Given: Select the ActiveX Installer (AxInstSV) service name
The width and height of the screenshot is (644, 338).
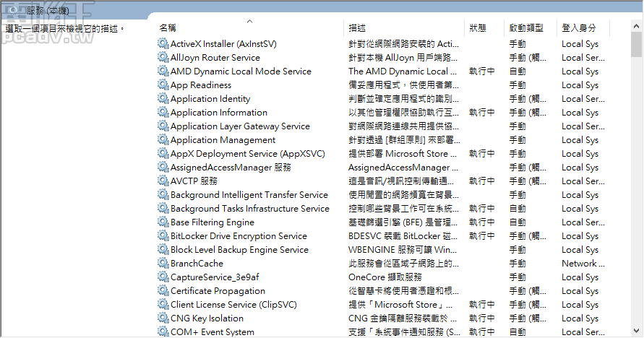Looking at the screenshot, I should (x=223, y=44).
